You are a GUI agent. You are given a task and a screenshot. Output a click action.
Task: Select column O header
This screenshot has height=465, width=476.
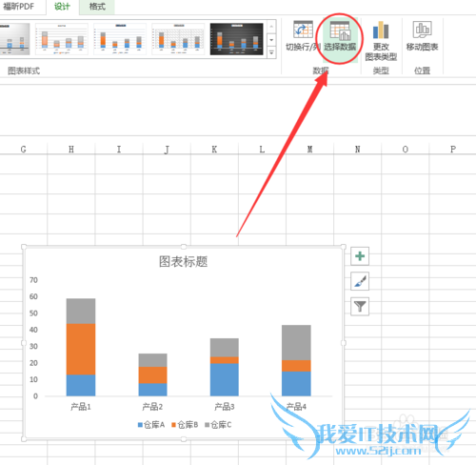click(x=406, y=149)
